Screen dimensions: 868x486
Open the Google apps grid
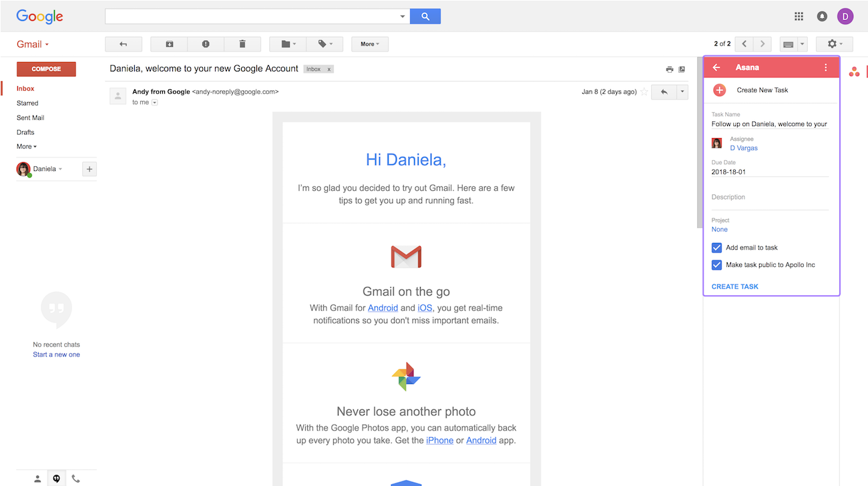click(799, 16)
